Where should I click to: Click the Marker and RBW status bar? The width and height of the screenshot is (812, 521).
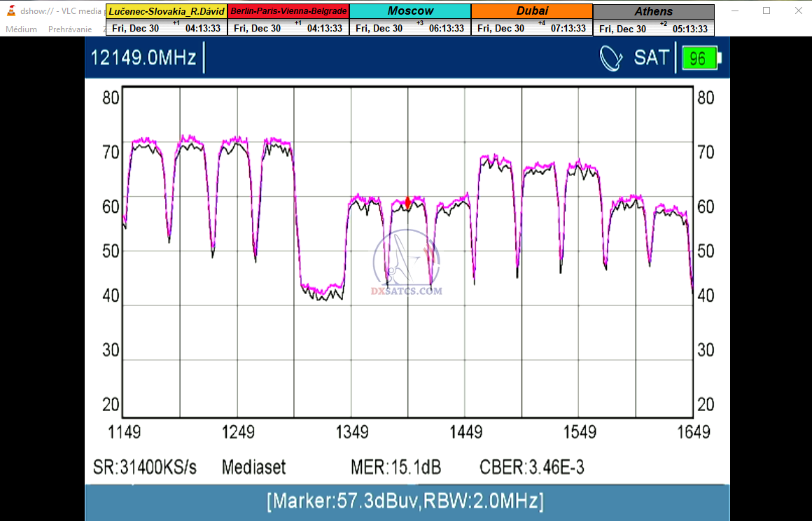click(406, 501)
